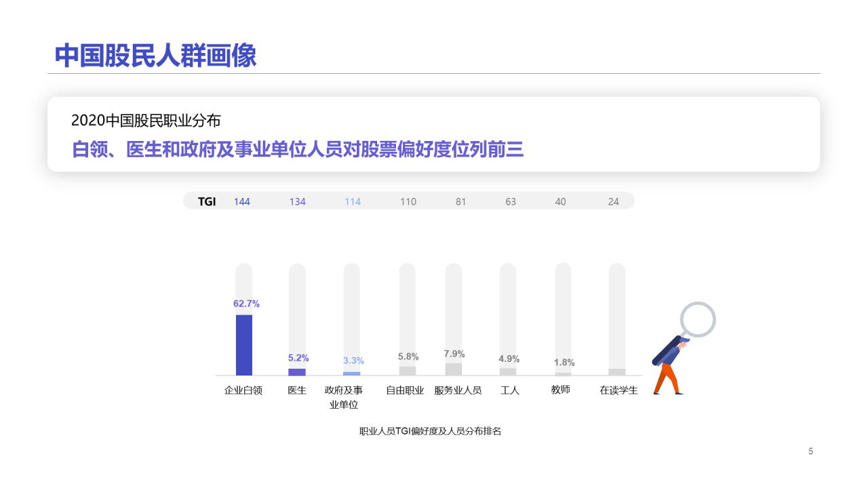This screenshot has width=868, height=488.
Task: Click the 服务业人员 category label
Action: point(458,390)
